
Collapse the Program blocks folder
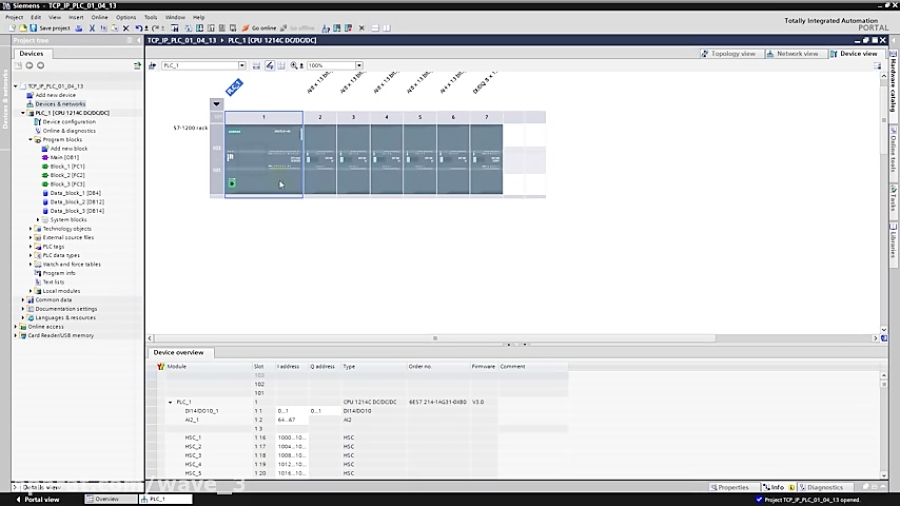point(30,139)
